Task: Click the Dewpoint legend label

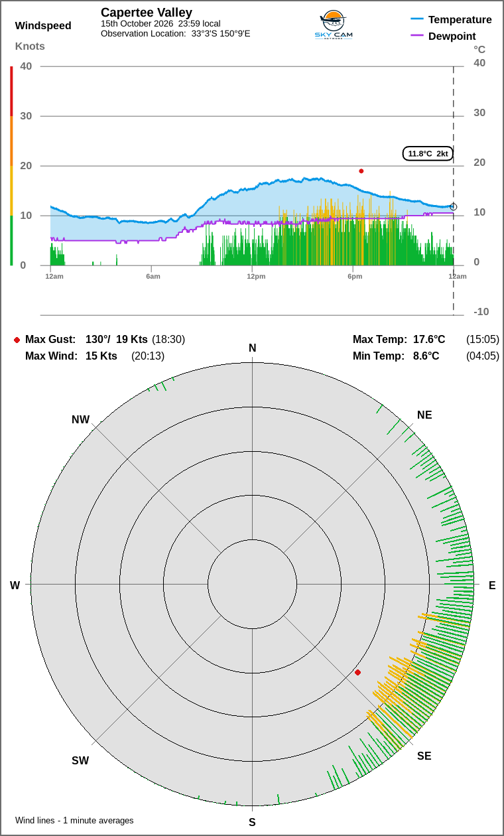Action: pyautogui.click(x=452, y=36)
